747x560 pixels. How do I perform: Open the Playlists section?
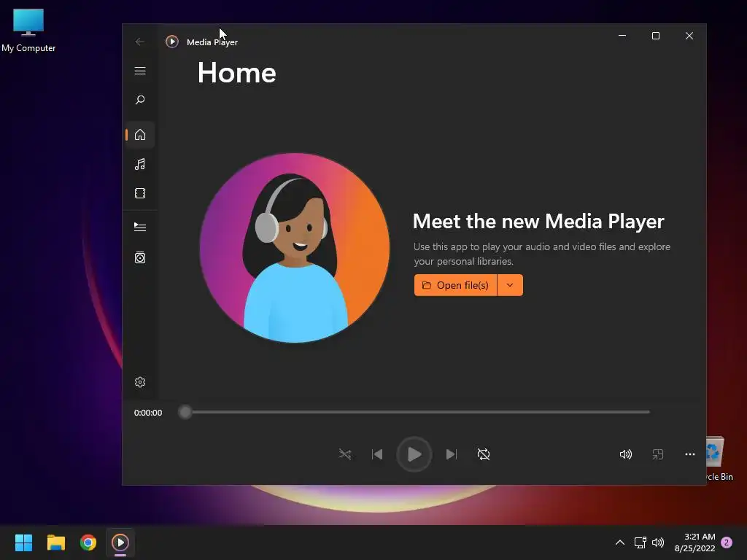coord(139,257)
